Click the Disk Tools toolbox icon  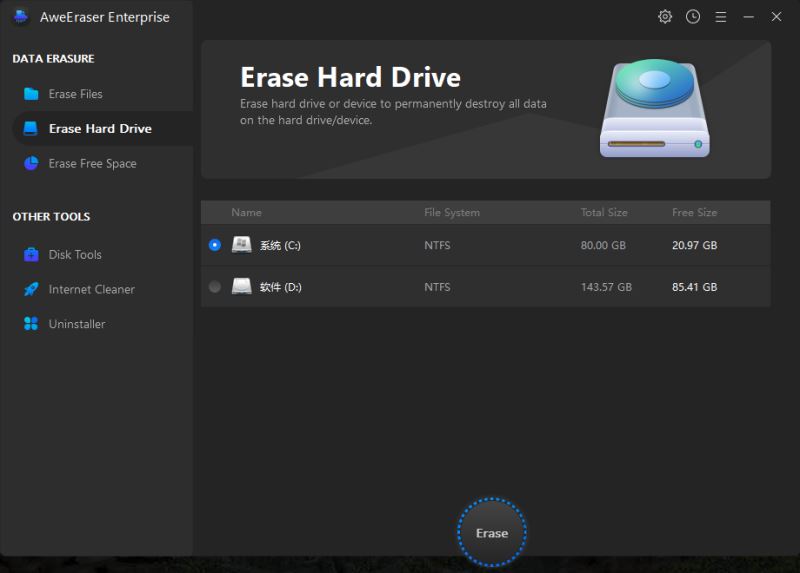point(31,254)
